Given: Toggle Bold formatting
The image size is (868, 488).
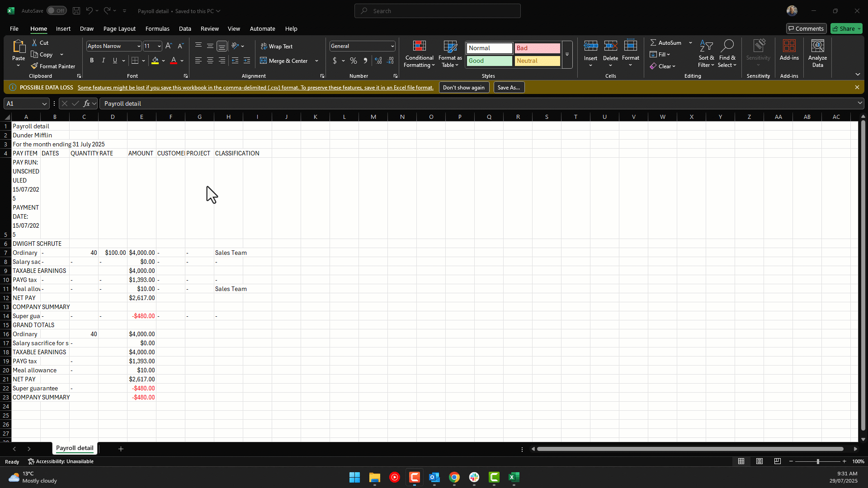Looking at the screenshot, I should click(x=92, y=61).
